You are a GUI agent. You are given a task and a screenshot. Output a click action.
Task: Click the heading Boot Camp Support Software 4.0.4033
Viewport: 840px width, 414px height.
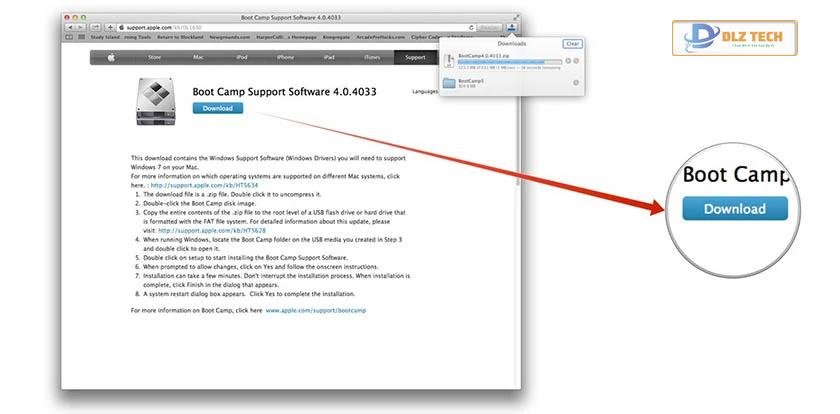pos(284,92)
